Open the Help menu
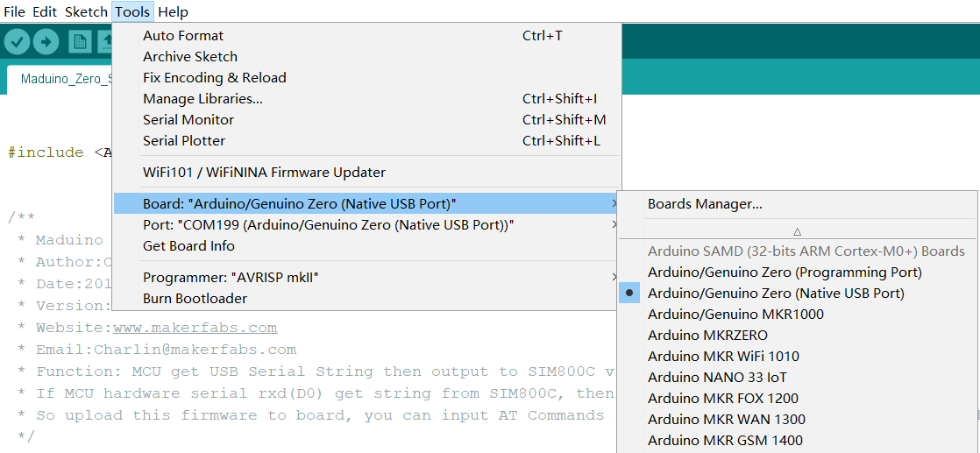 tap(174, 12)
